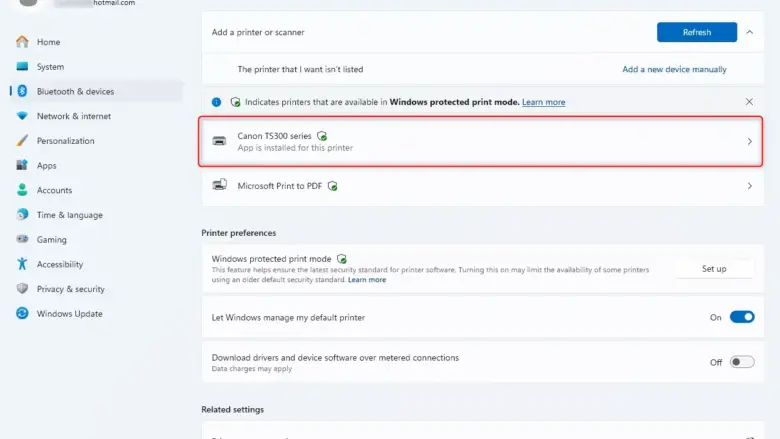Collapse the Add a printer or scanner section
The height and width of the screenshot is (439, 780).
tap(750, 32)
